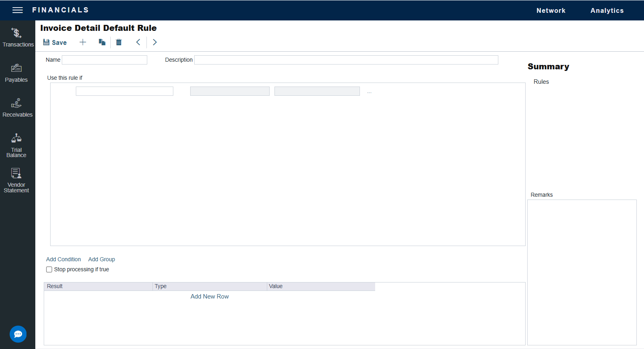The height and width of the screenshot is (349, 644).
Task: Click the ellipsis next to condition row
Action: [369, 92]
